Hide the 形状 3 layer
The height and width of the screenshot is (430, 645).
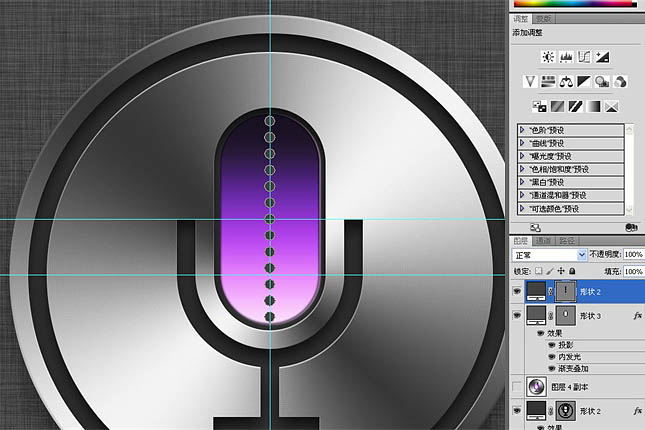[x=517, y=316]
